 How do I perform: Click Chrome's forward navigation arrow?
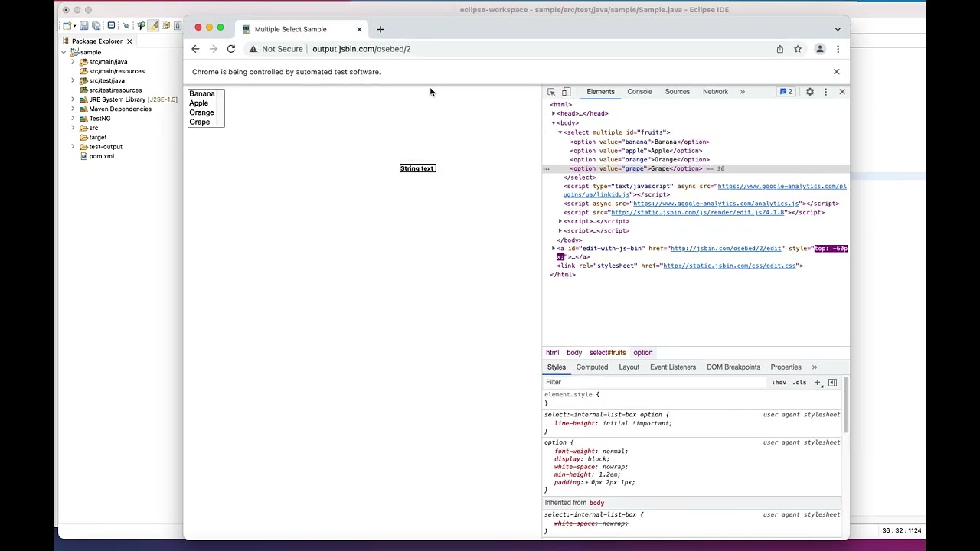(x=213, y=49)
